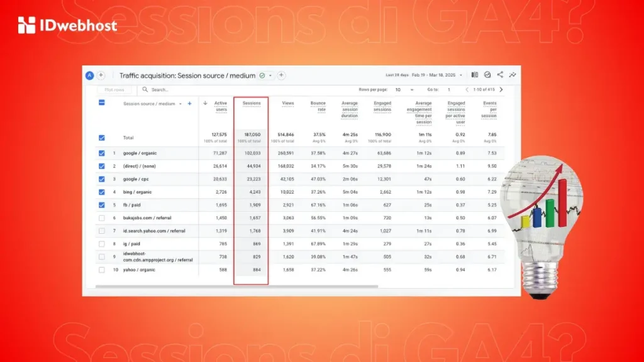This screenshot has width=644, height=362.
Task: Click the 'yahoo / organic' source name
Action: (139, 270)
